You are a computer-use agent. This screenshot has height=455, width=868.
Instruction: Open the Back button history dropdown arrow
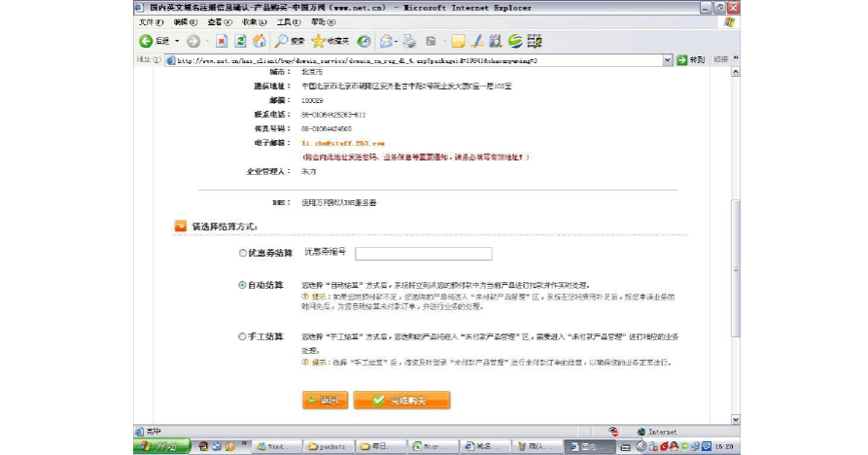click(178, 41)
